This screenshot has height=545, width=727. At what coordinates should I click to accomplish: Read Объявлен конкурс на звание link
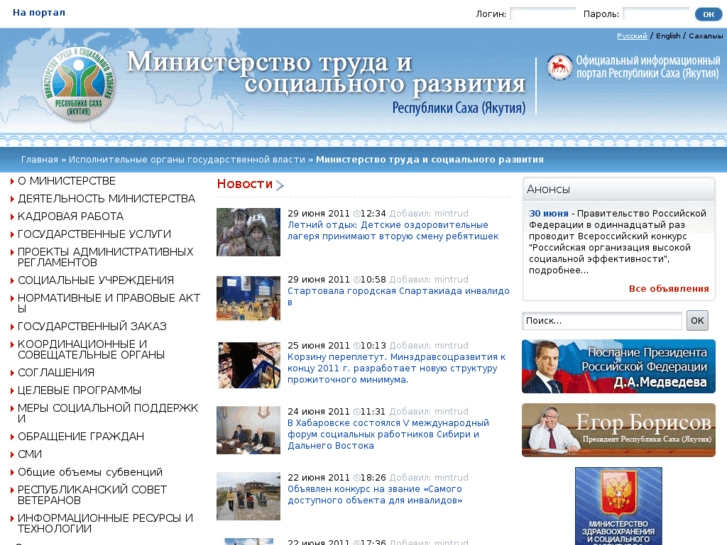[x=375, y=494]
